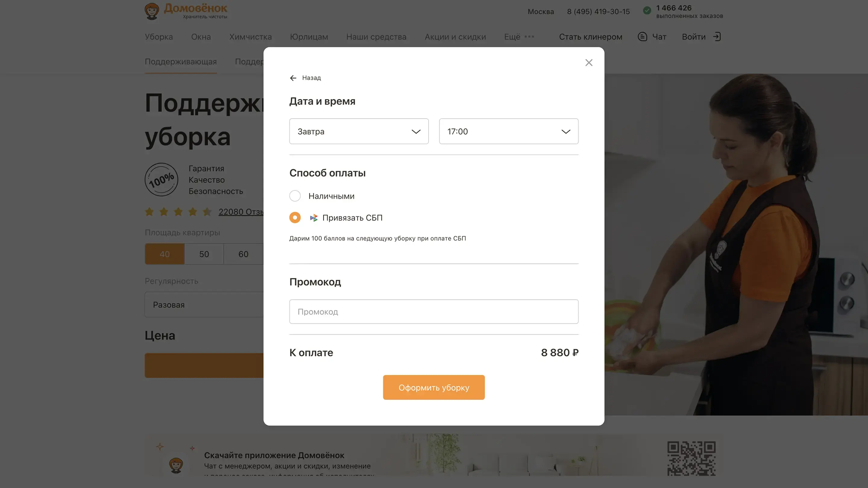
Task: Click the green checkmark by completed orders
Action: (x=647, y=11)
